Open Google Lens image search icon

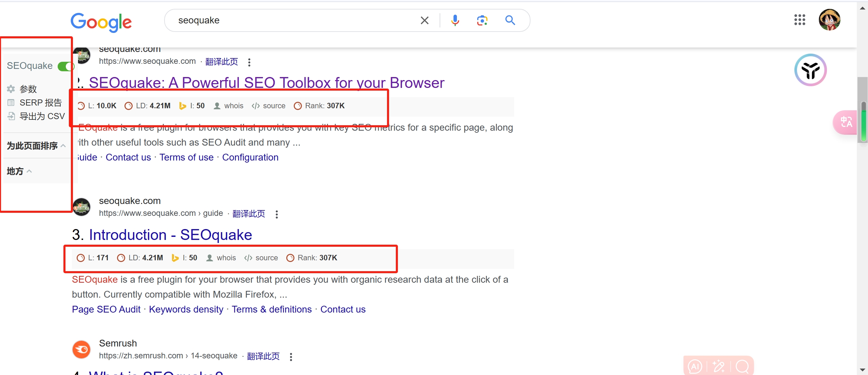click(482, 20)
